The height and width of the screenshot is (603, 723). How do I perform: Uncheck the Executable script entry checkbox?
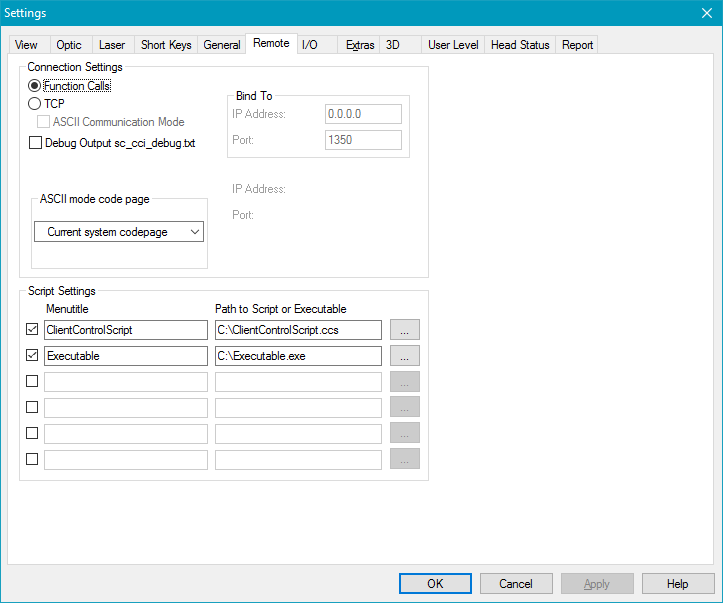point(32,355)
